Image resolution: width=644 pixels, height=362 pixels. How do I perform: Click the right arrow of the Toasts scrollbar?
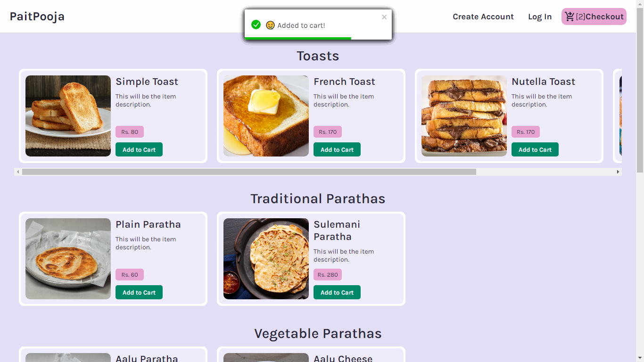pos(618,172)
